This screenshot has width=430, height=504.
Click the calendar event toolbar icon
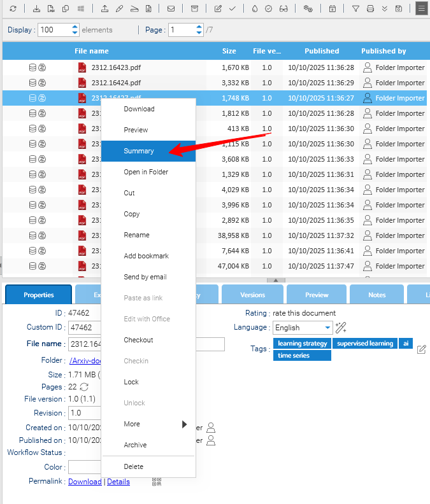(x=332, y=9)
